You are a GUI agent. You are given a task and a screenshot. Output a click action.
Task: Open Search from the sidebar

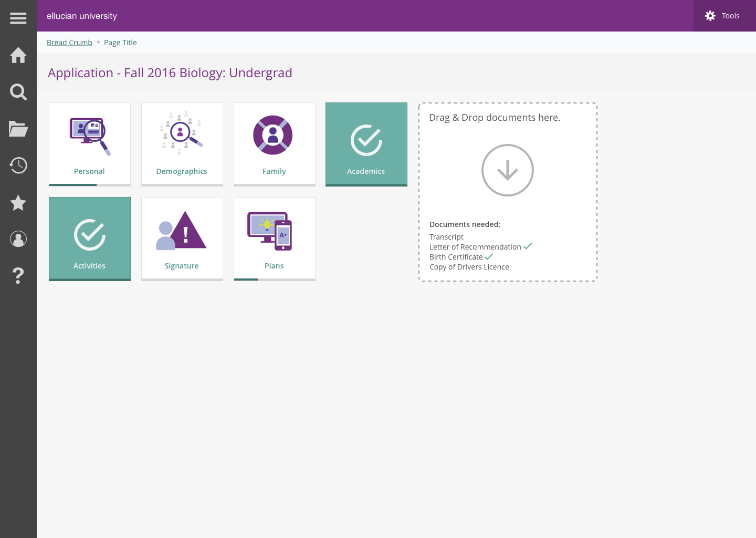coord(18,92)
